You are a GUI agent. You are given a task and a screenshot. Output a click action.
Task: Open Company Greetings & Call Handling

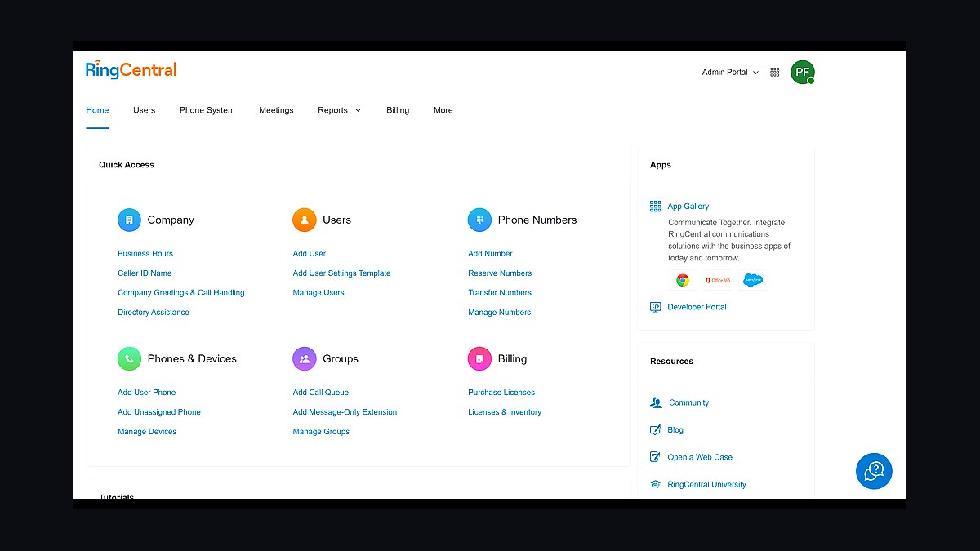point(181,293)
